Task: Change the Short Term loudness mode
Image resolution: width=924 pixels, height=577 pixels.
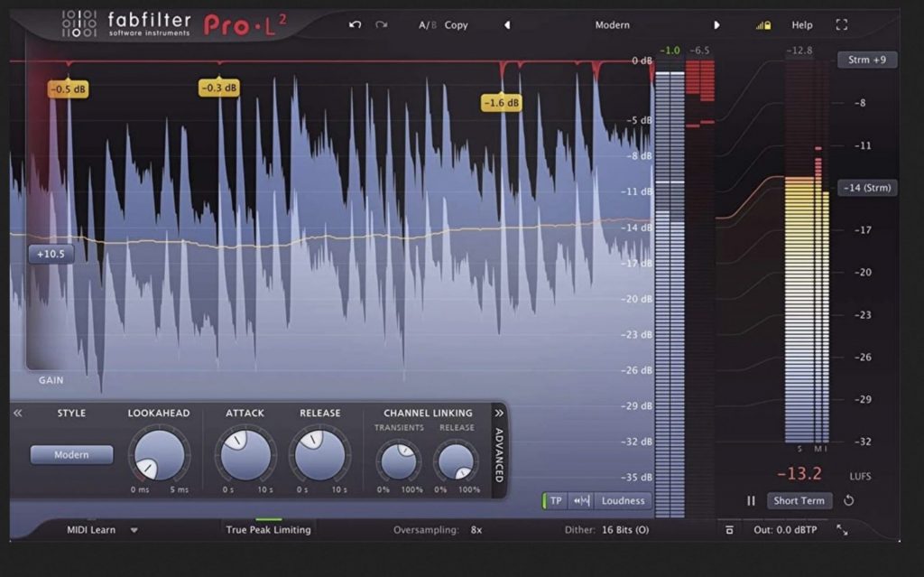Action: tap(799, 501)
